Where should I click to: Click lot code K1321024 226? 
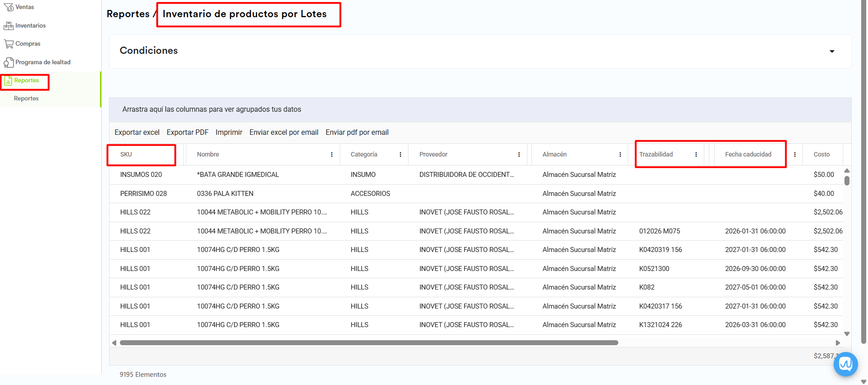(660, 325)
